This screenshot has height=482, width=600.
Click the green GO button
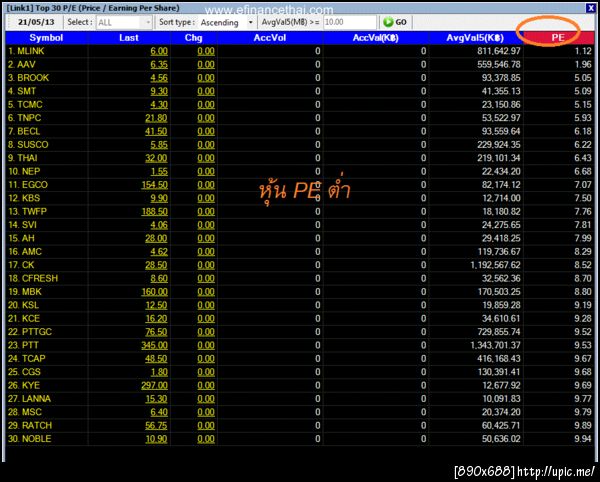[395, 22]
